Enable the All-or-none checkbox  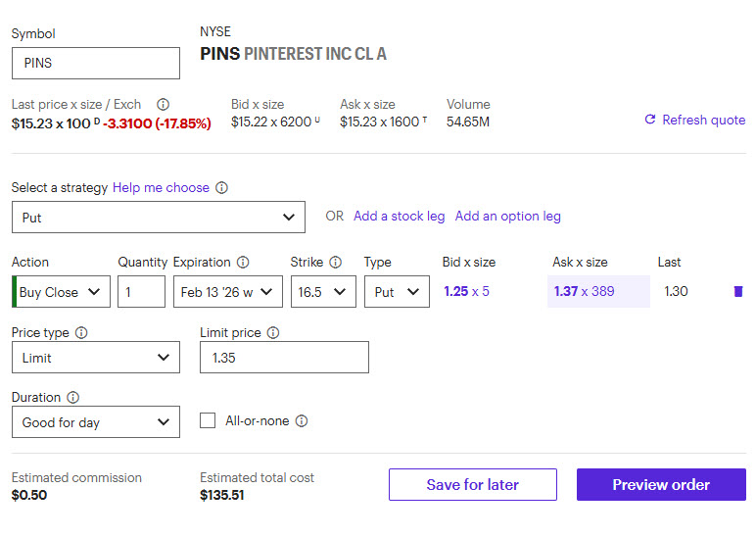[x=208, y=420]
